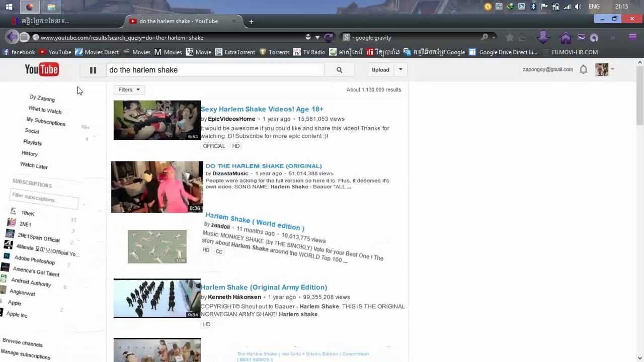Open the browser downloads arrow
The image size is (644, 362).
coord(543,37)
